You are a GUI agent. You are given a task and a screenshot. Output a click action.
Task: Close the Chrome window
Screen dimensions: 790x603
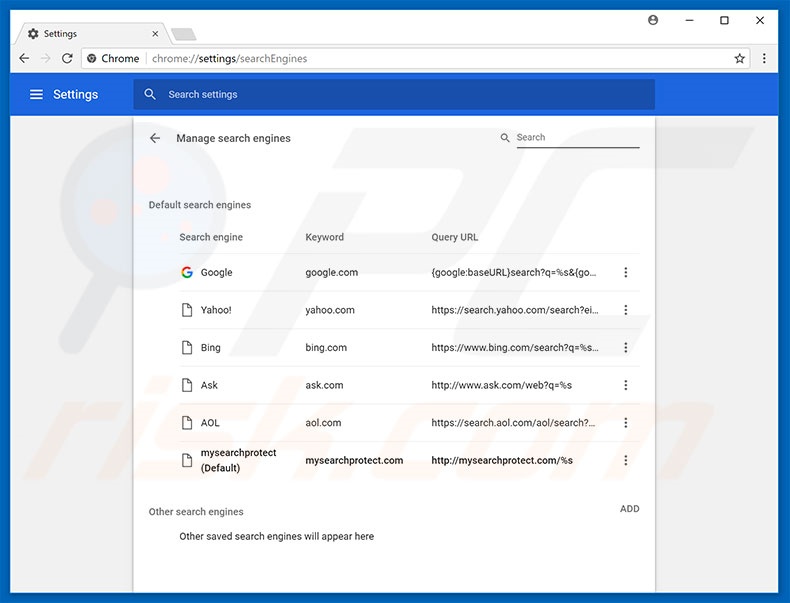pos(760,20)
